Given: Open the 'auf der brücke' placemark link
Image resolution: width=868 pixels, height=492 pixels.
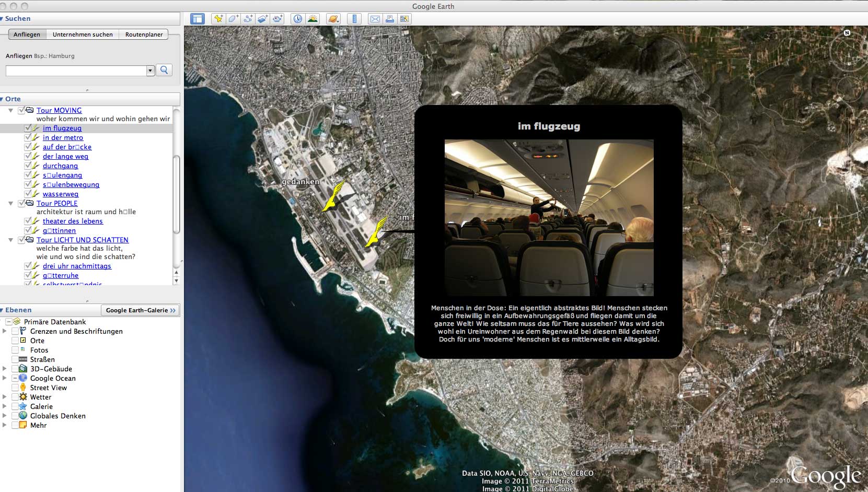Looking at the screenshot, I should pos(67,147).
